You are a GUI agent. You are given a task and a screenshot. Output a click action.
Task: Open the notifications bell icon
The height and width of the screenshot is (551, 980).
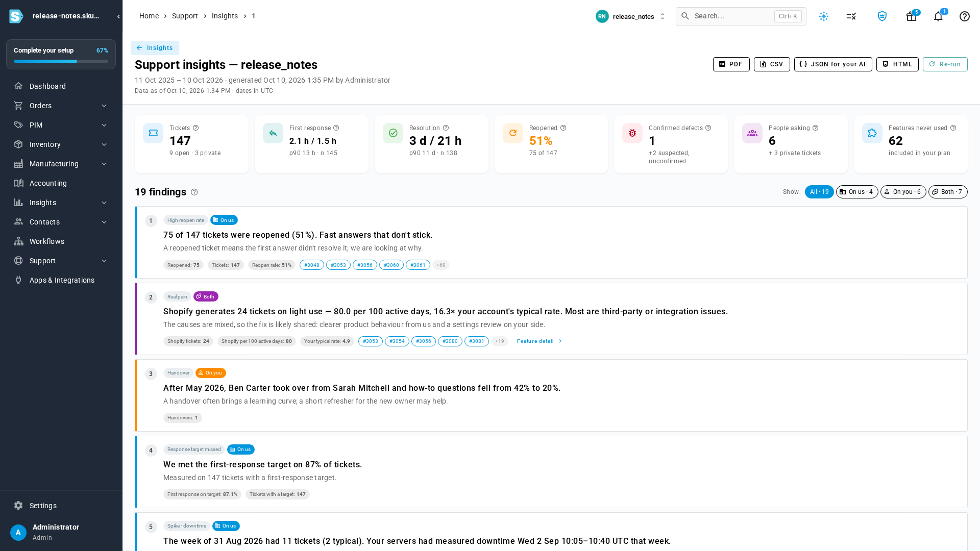tap(938, 16)
